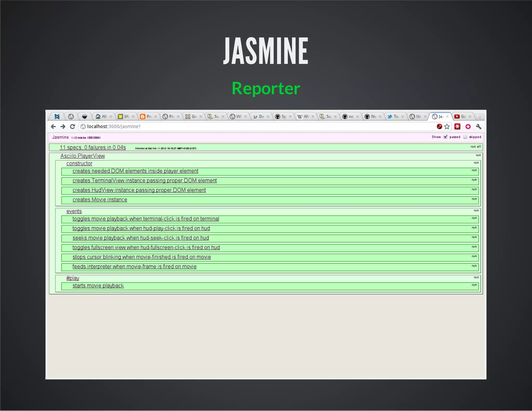The image size is (532, 411).
Task: Click the run all link
Action: (476, 147)
